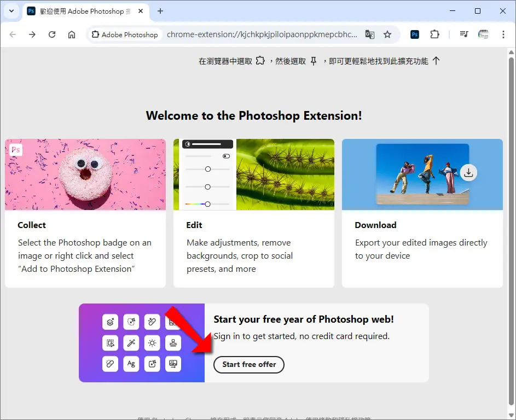Click 'Start your free year of Photoshop web!' heading
Image resolution: width=516 pixels, height=420 pixels.
click(x=303, y=319)
